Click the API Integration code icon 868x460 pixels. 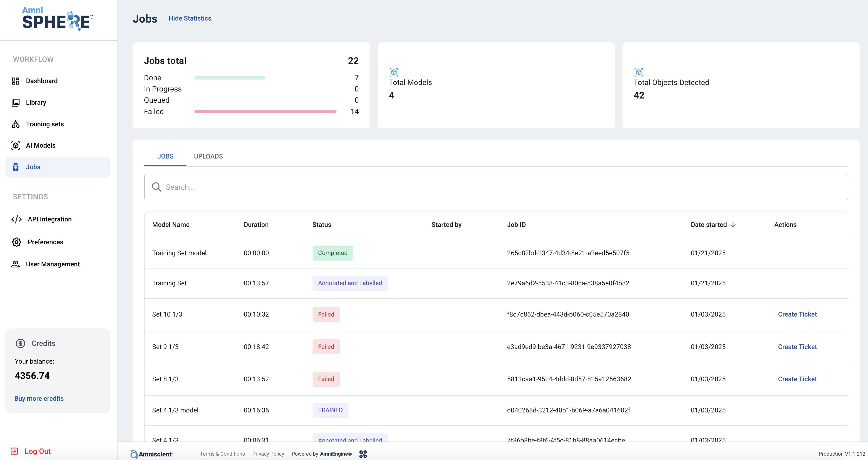point(16,219)
